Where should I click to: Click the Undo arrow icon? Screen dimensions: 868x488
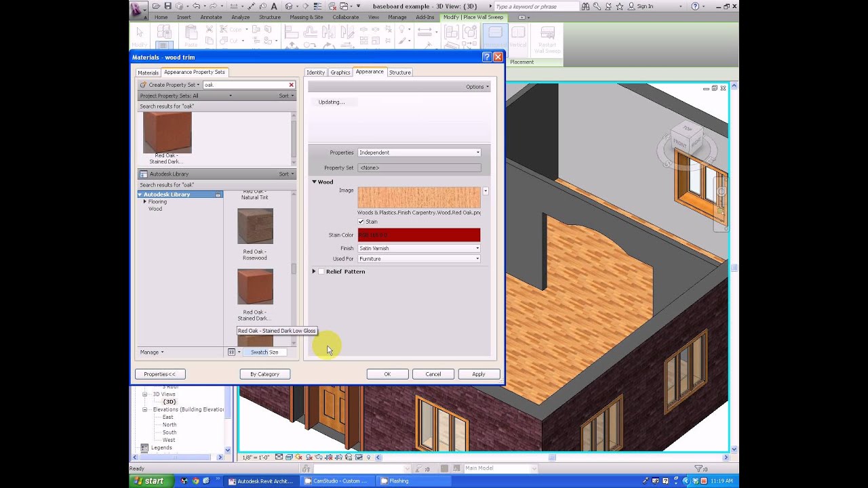196,6
